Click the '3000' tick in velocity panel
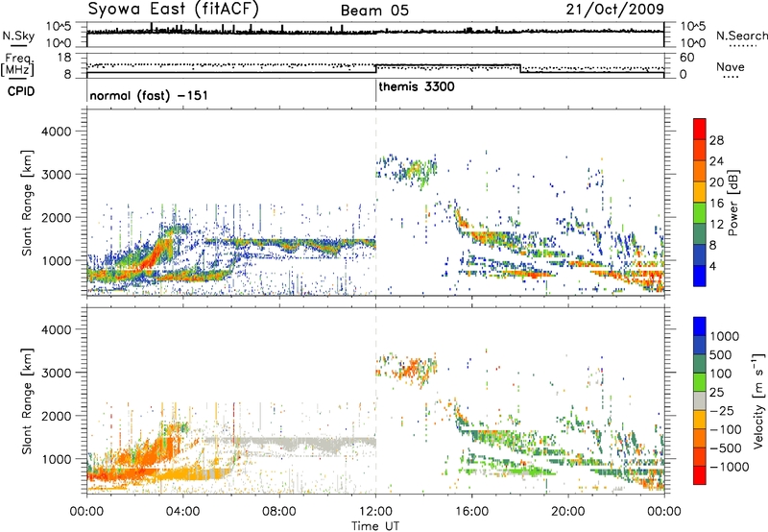This screenshot has height=532, width=768. pos(56,373)
